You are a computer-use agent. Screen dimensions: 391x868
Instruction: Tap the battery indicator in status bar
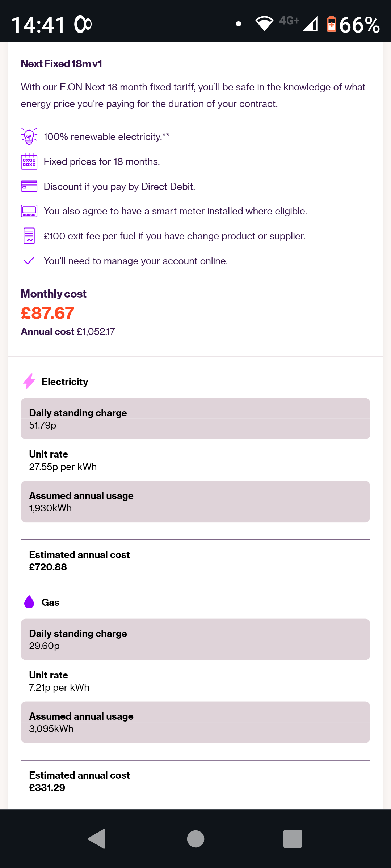click(x=331, y=24)
